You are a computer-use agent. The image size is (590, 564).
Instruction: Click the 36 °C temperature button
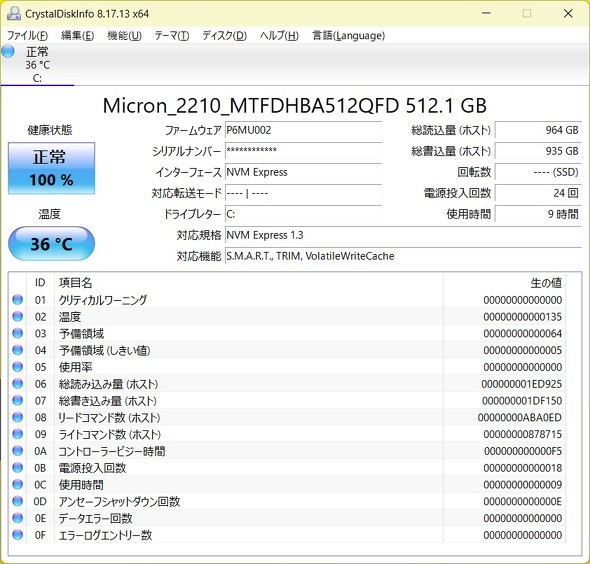(x=52, y=244)
